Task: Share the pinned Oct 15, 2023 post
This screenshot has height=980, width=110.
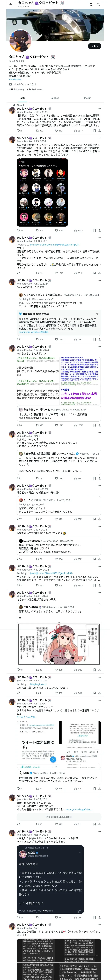Action: (99, 131)
